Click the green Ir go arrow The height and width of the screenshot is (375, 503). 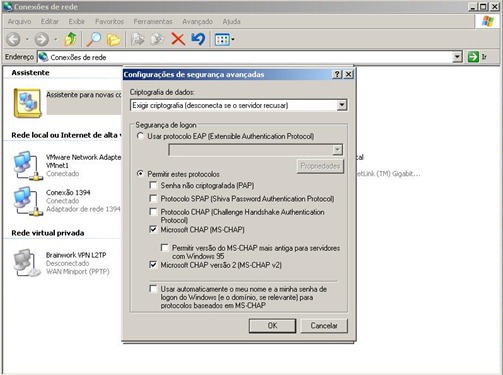pyautogui.click(x=473, y=57)
